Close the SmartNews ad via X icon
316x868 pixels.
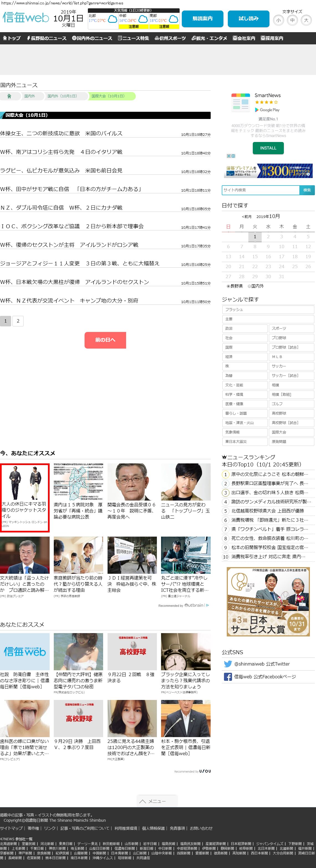[x=229, y=156]
